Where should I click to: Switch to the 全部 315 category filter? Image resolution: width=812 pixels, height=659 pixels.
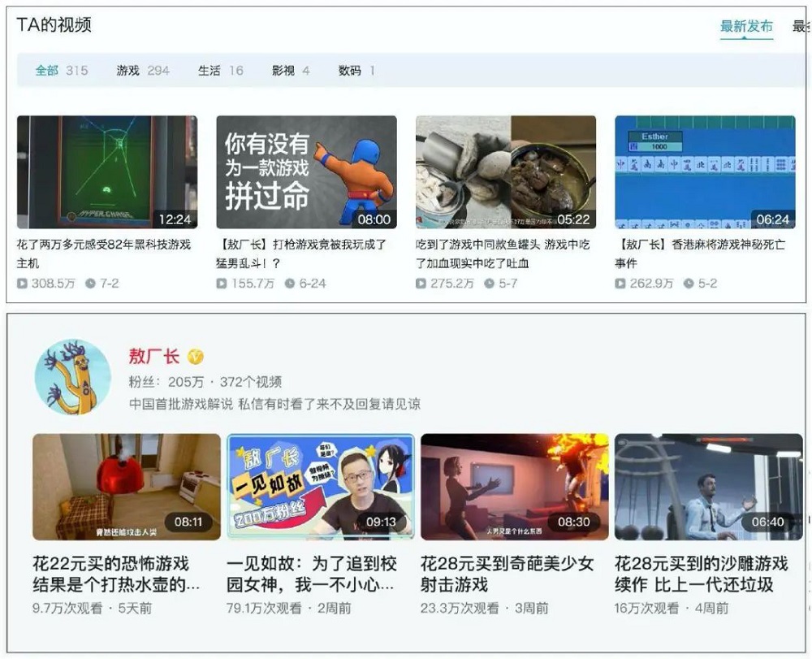(61, 71)
